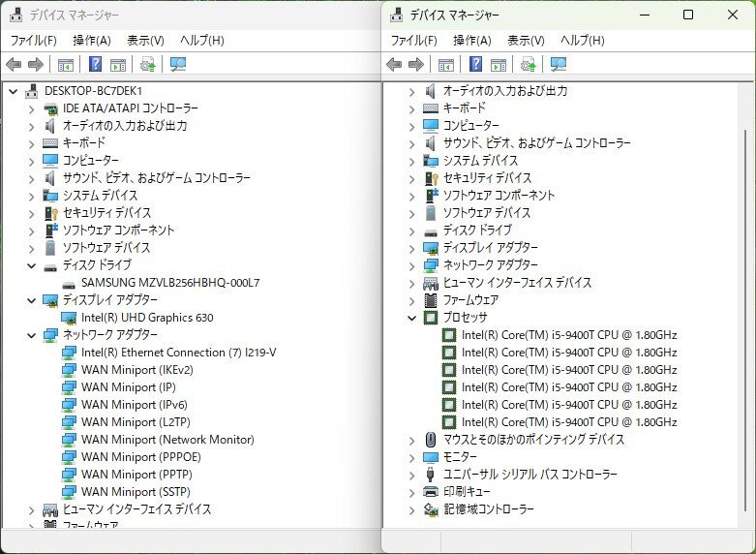
Task: Expand 記憶域コントローラー node
Action: [x=412, y=509]
